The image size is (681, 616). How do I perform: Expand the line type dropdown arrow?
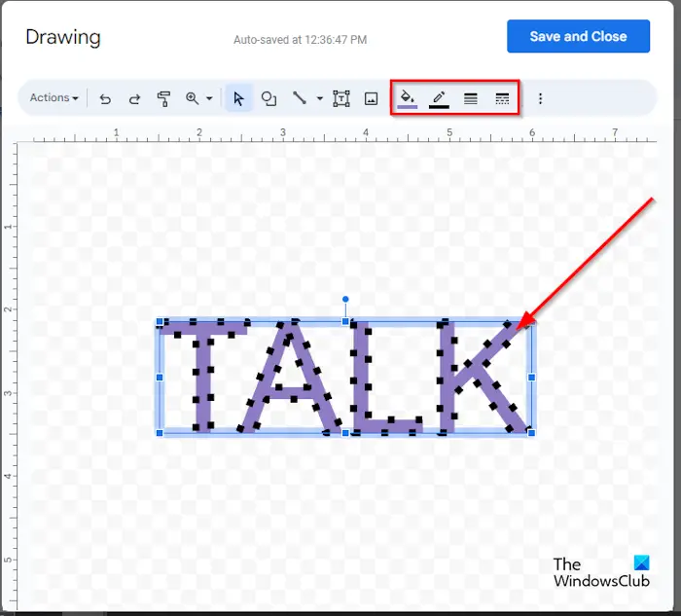click(320, 98)
